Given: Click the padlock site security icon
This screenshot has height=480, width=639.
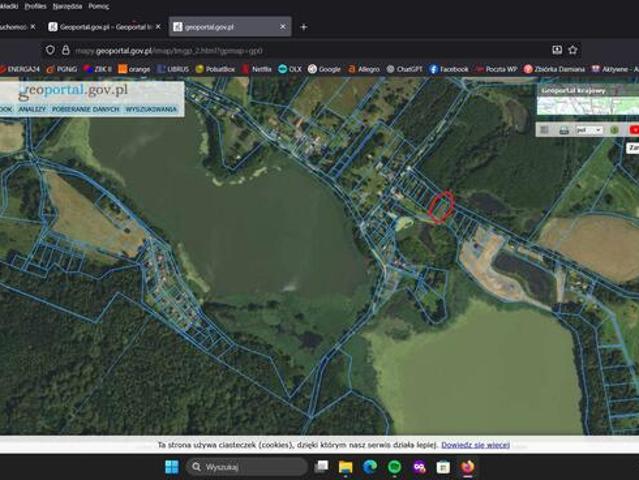Looking at the screenshot, I should coord(66,50).
